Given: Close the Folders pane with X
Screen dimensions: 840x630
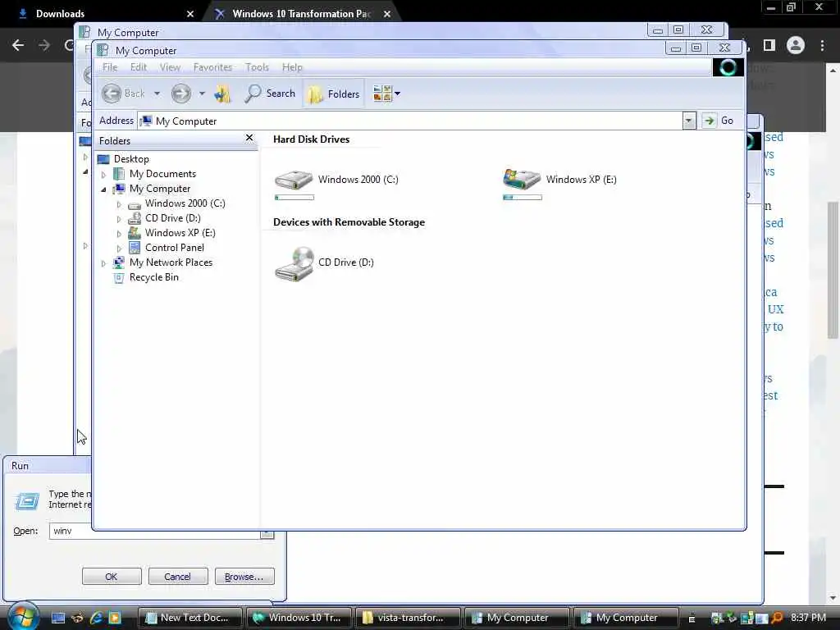Looking at the screenshot, I should (x=249, y=138).
